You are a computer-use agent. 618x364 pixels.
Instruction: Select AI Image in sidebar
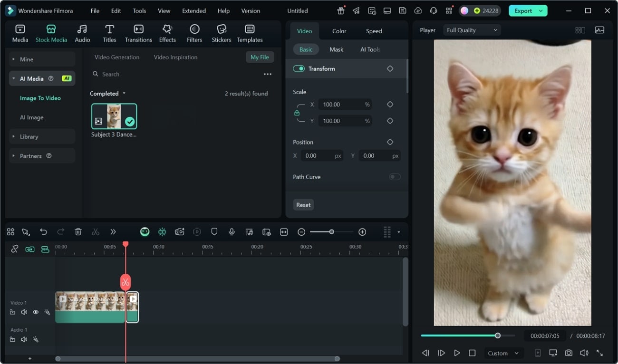click(x=31, y=117)
